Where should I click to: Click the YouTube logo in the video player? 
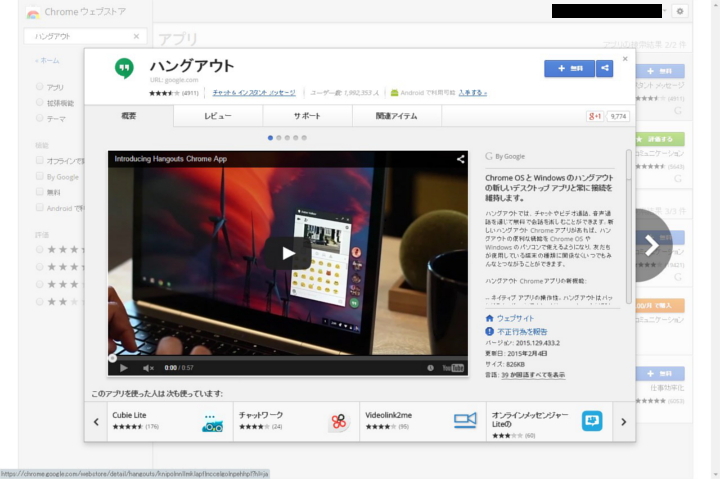coord(453,368)
